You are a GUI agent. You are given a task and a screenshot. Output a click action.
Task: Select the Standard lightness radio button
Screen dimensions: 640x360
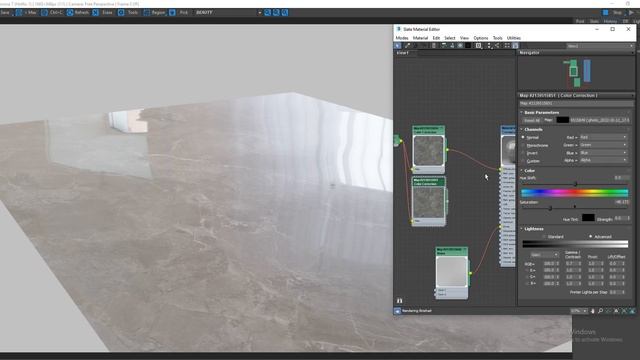pyautogui.click(x=544, y=237)
